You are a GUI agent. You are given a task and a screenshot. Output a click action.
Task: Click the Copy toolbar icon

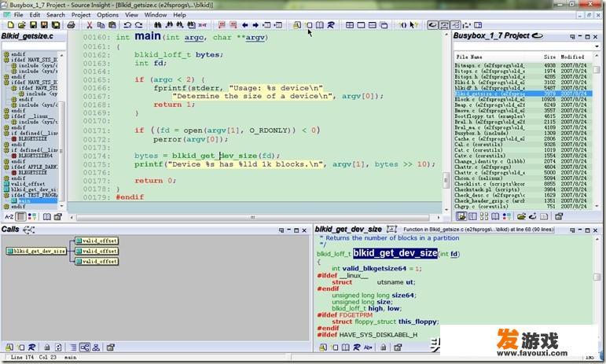tap(101, 25)
